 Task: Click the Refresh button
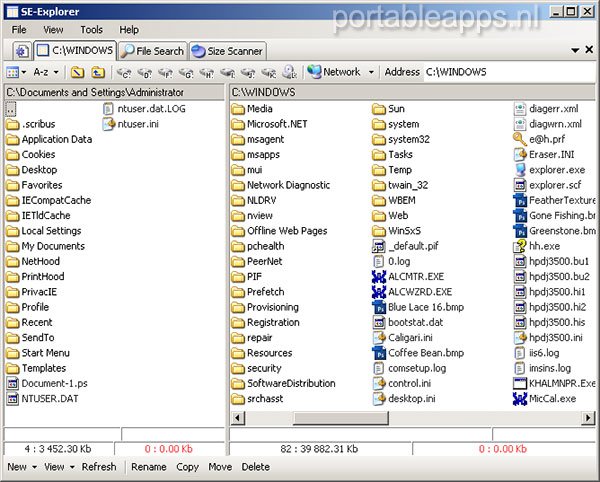coord(99,467)
